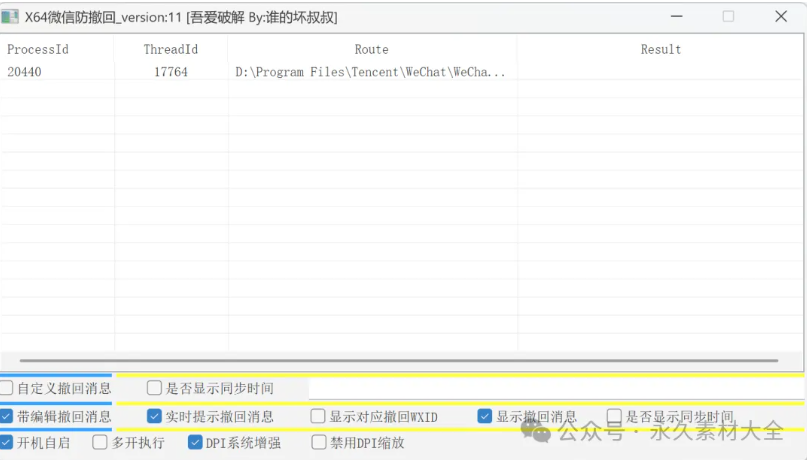Sort by the Route column header

tap(372, 49)
